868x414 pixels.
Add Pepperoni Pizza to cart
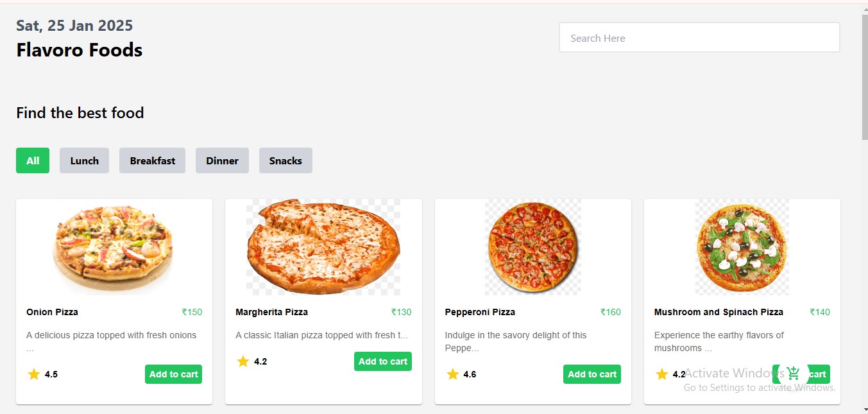click(591, 374)
